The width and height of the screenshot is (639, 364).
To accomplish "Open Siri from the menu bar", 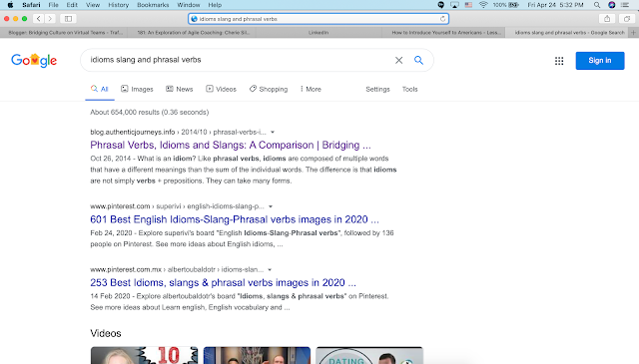I will (x=612, y=5).
